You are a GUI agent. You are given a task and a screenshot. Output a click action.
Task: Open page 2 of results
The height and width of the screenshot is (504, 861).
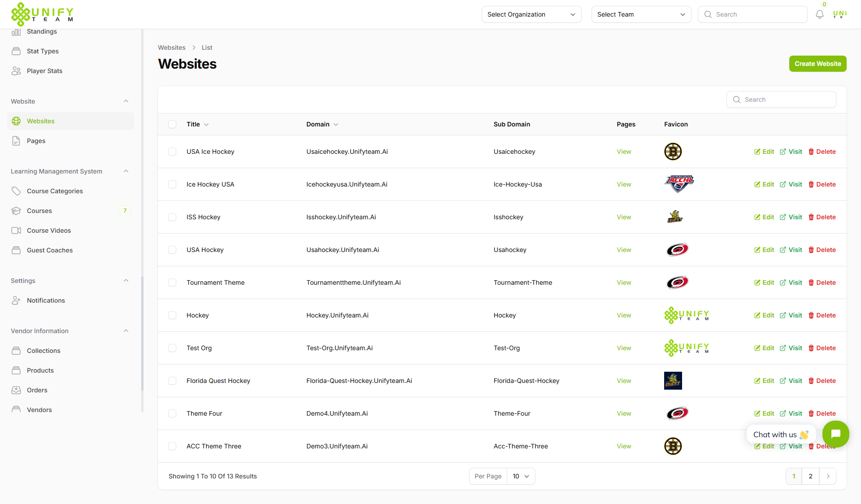coord(810,476)
